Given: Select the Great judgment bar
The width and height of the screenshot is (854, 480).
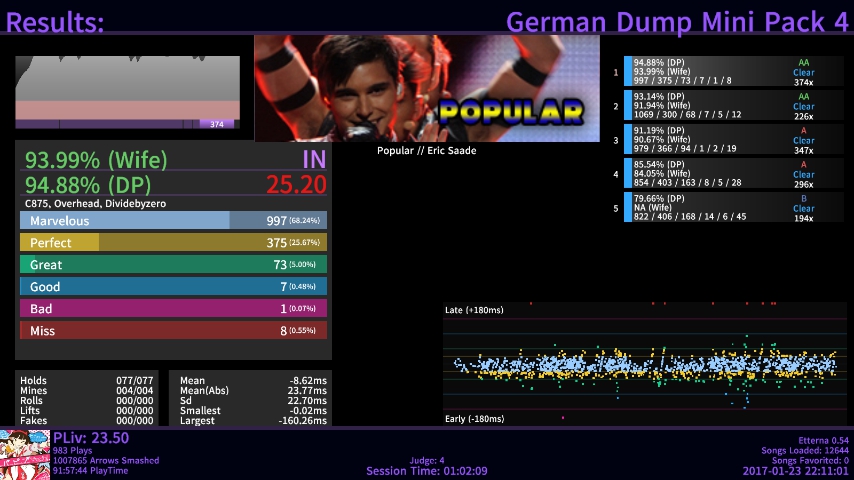Looking at the screenshot, I should point(173,265).
